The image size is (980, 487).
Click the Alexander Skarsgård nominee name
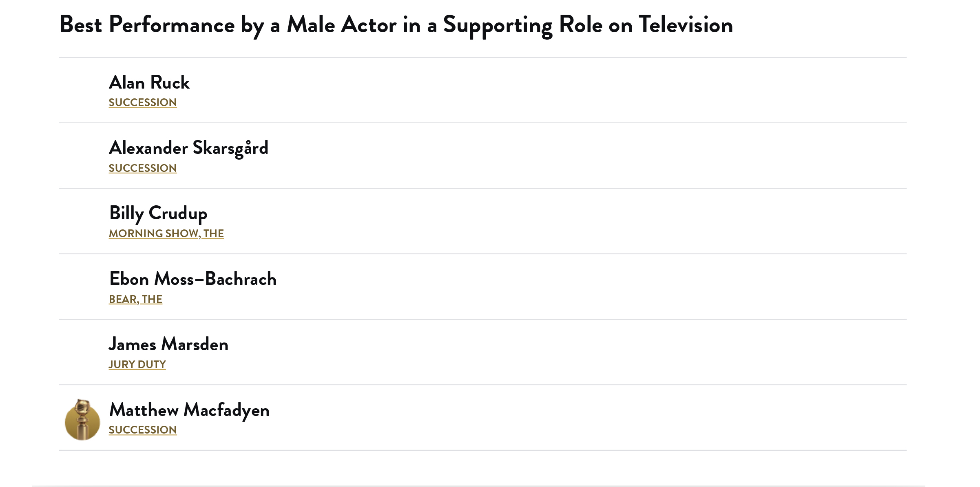(x=189, y=148)
